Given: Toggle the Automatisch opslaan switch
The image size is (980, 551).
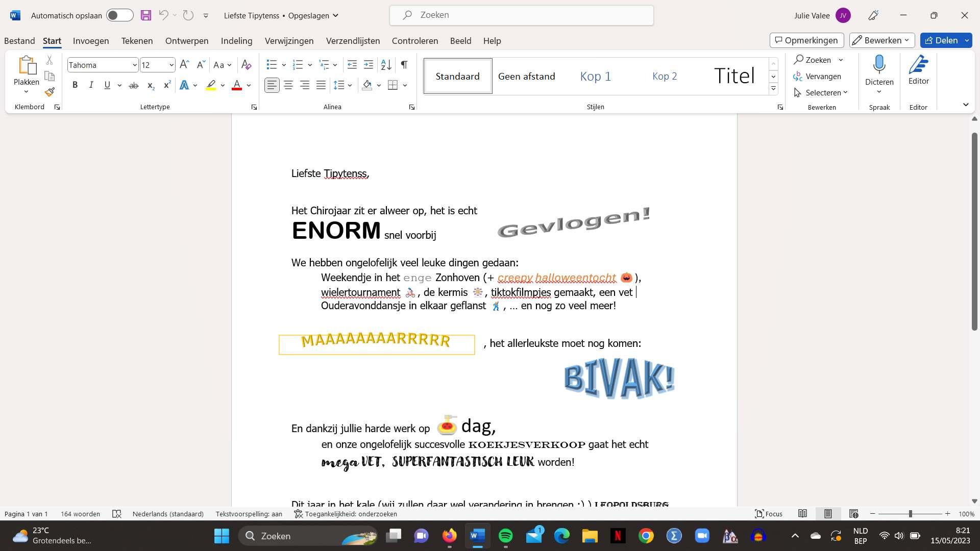Looking at the screenshot, I should click(x=120, y=15).
